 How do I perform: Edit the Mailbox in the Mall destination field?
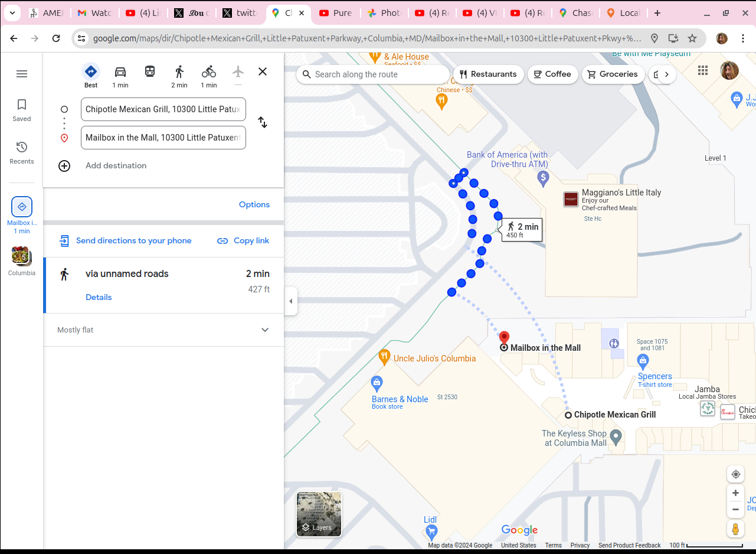[x=163, y=138]
